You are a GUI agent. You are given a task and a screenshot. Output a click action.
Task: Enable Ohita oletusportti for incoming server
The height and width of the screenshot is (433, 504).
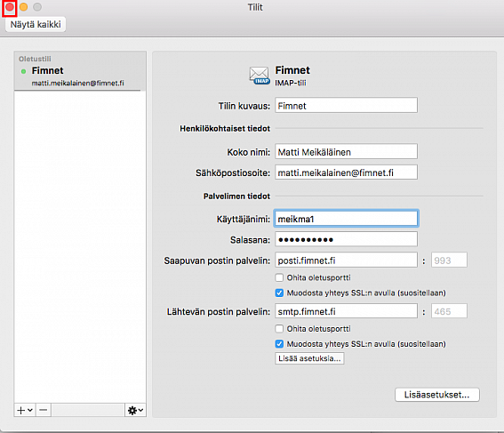pos(279,277)
